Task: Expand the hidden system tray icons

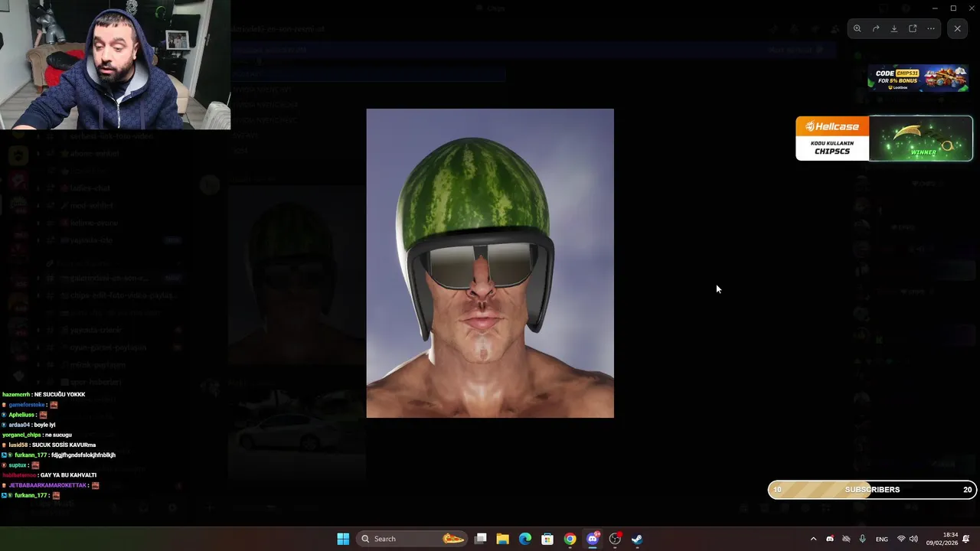Action: click(x=813, y=539)
